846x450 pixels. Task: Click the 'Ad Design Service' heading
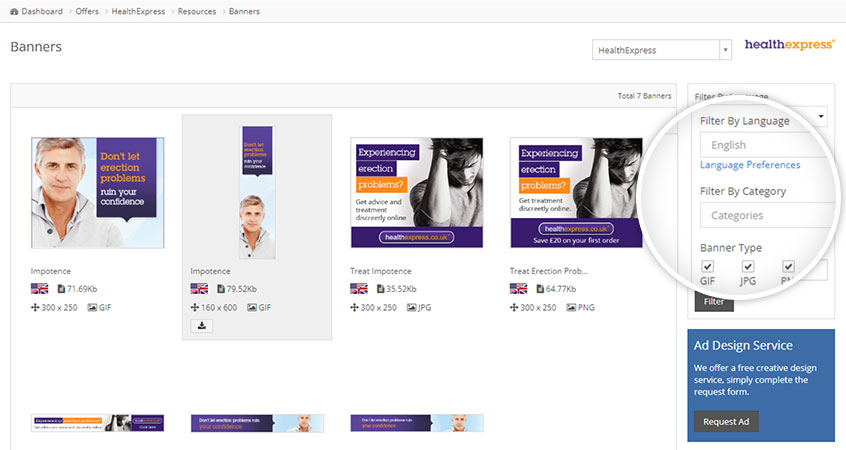coord(743,345)
